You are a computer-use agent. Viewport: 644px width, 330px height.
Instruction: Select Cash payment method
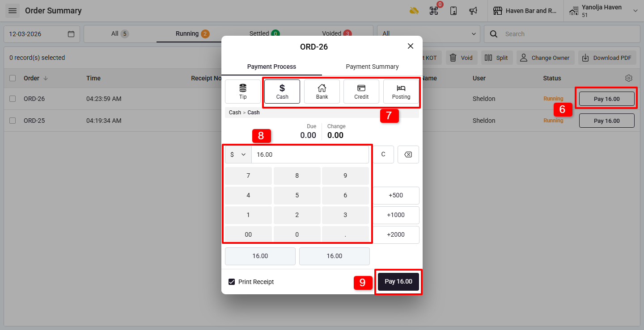282,92
